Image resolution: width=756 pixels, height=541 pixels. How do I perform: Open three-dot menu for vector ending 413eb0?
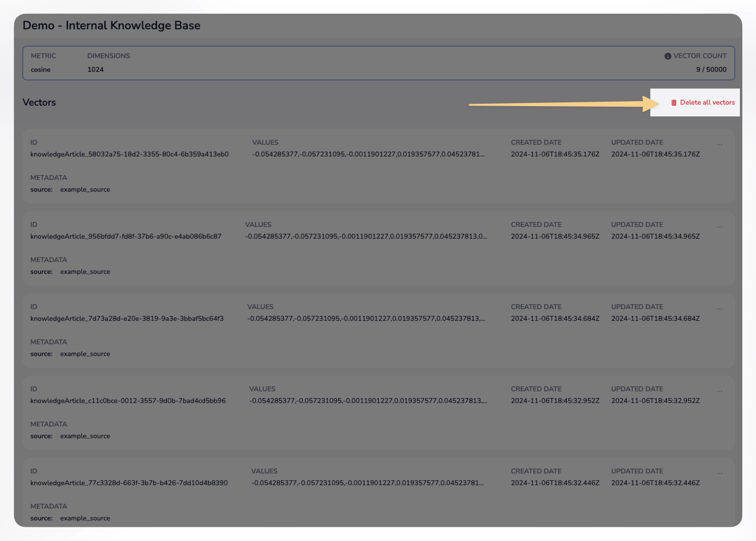[x=719, y=145]
